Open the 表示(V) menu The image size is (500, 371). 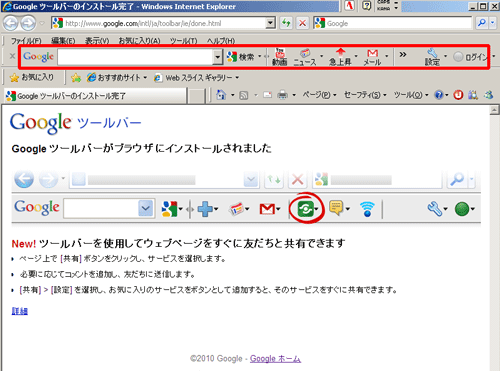tap(97, 41)
